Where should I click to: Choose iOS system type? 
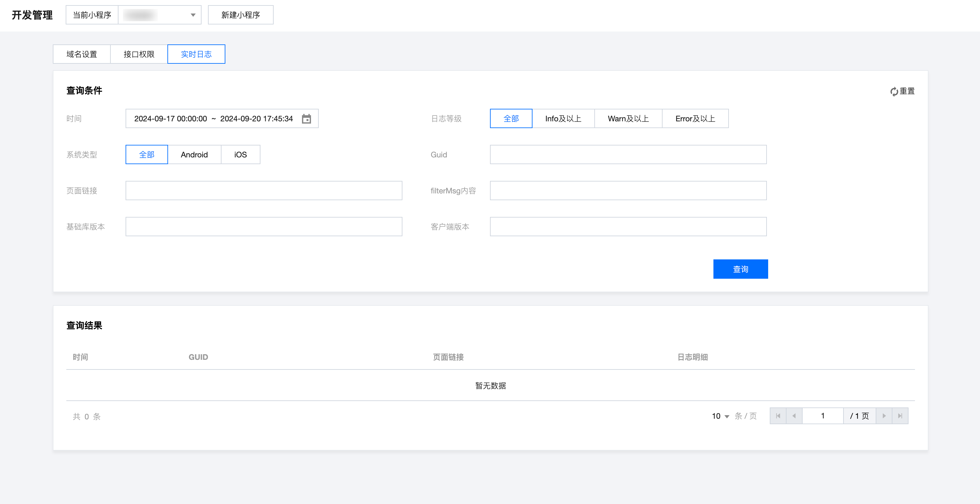click(240, 155)
